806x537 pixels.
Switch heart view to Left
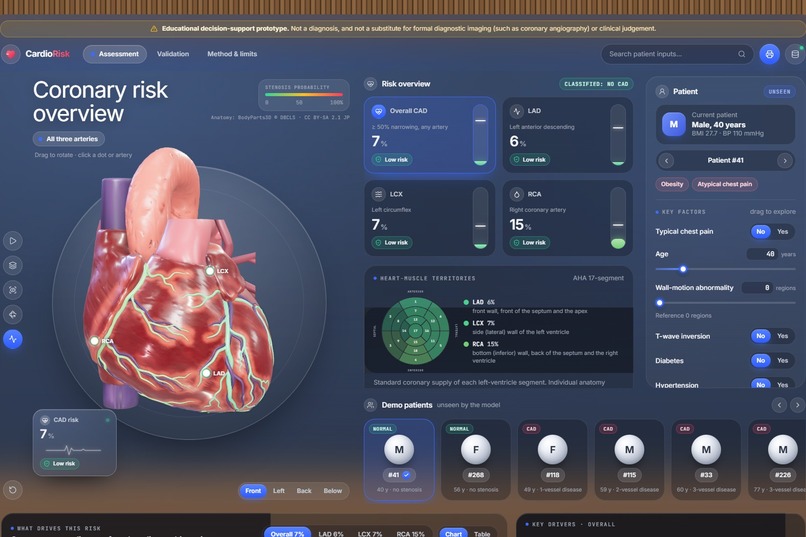pyautogui.click(x=279, y=491)
